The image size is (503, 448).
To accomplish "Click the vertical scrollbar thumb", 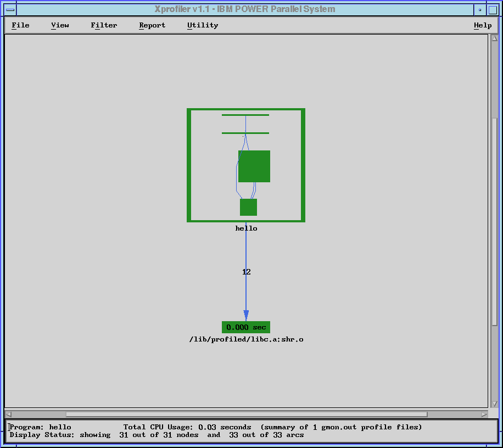I will pyautogui.click(x=495, y=222).
